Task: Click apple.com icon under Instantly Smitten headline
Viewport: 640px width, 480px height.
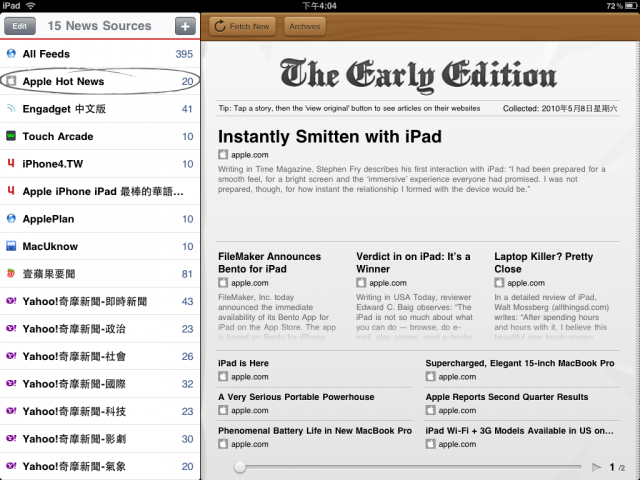Action: click(x=223, y=154)
